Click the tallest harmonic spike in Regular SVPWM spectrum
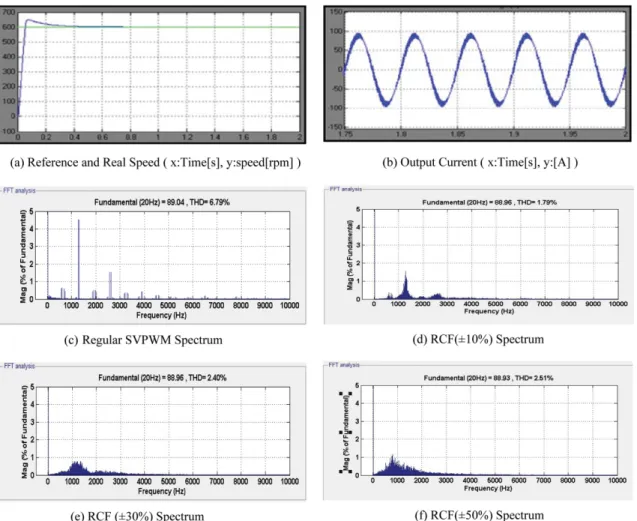 point(78,259)
